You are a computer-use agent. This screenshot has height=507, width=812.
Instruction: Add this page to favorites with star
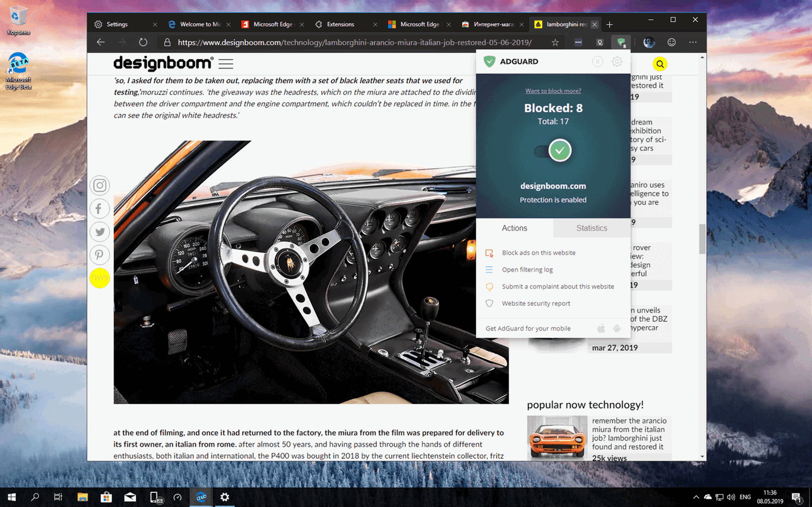(555, 42)
